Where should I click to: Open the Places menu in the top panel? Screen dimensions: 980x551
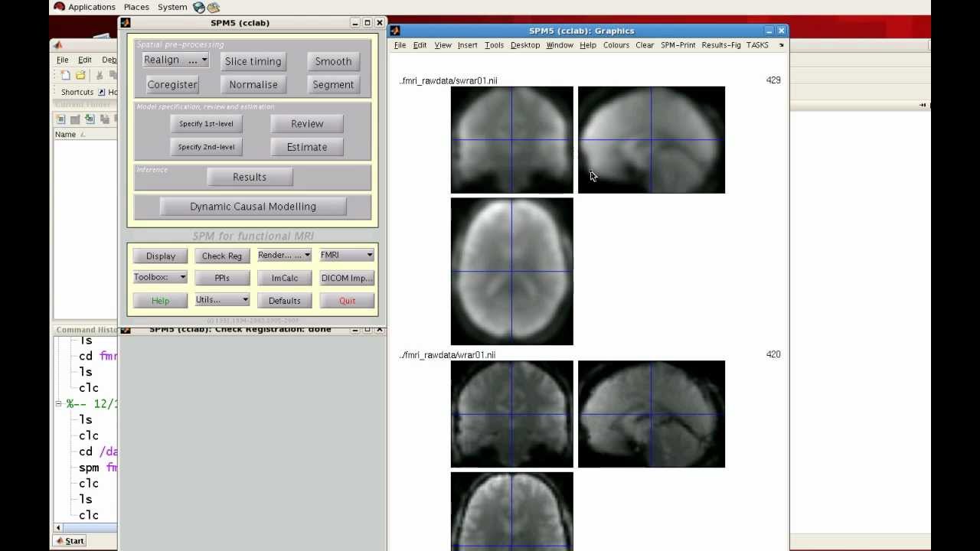click(136, 7)
